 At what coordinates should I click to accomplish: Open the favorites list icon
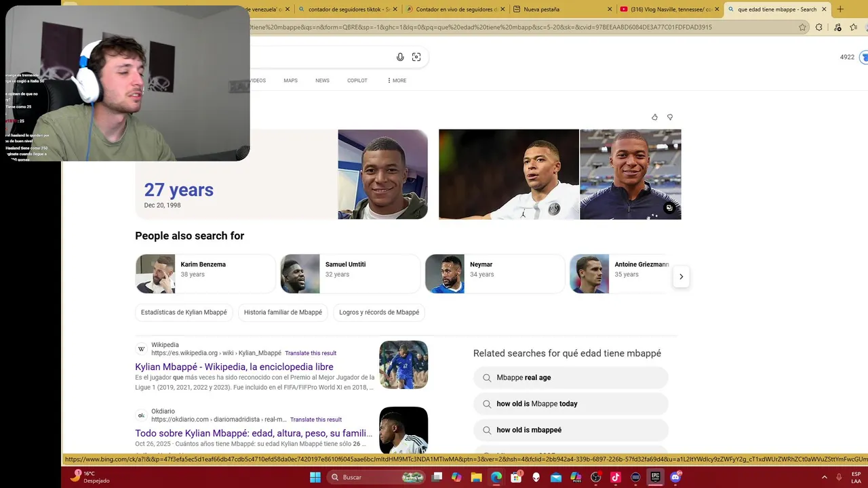tap(854, 27)
